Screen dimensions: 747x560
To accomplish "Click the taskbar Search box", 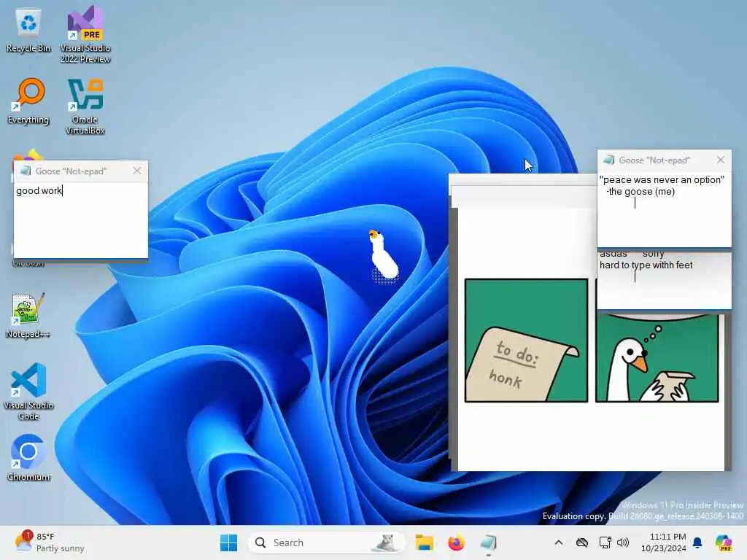I will (x=326, y=542).
